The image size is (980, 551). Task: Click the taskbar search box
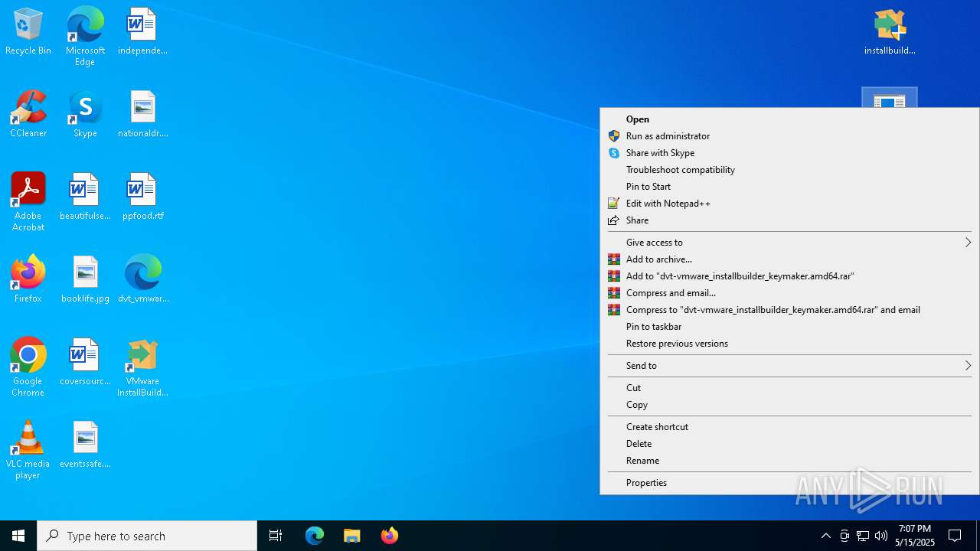pyautogui.click(x=147, y=536)
